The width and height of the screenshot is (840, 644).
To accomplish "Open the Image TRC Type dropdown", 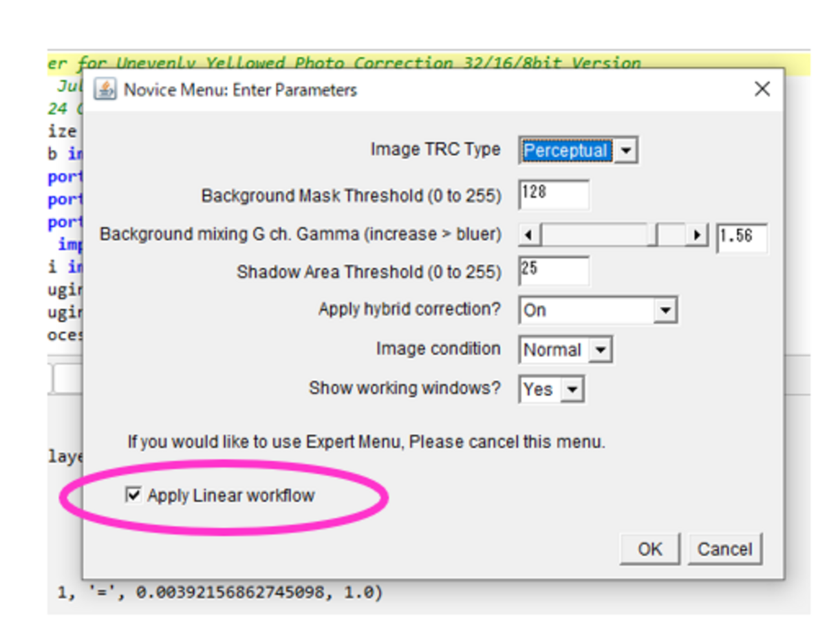I will 578,151.
